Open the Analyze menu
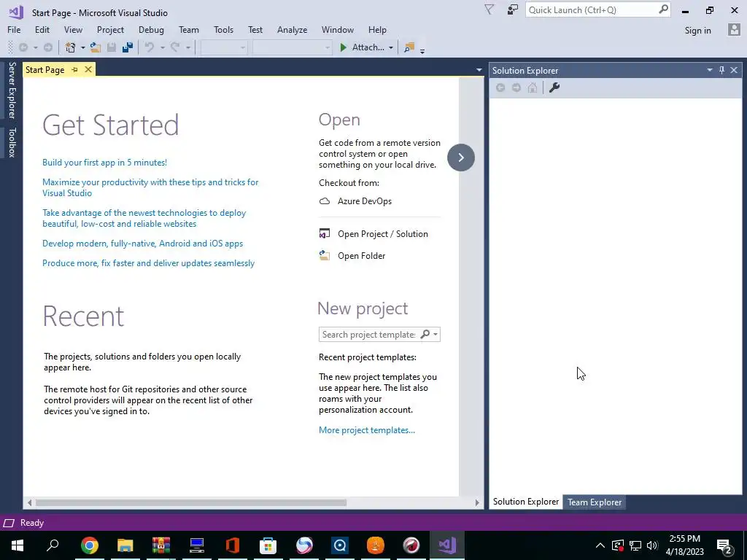 coord(292,29)
